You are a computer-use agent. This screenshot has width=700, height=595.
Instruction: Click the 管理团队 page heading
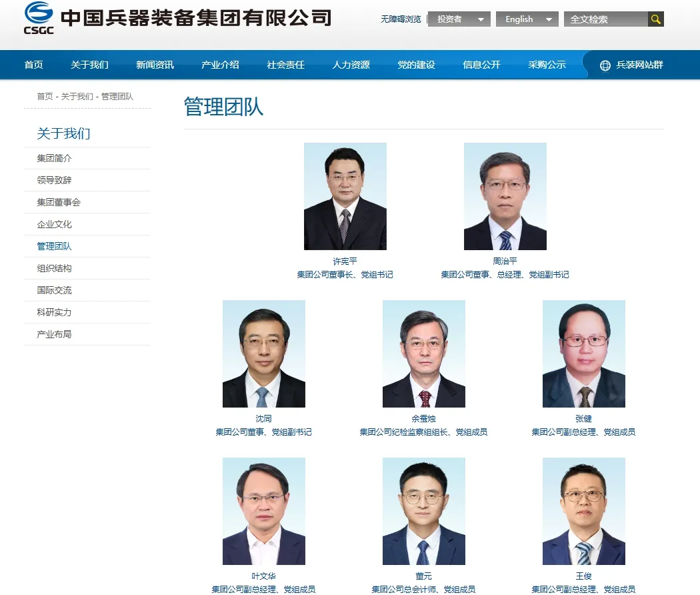[x=223, y=107]
